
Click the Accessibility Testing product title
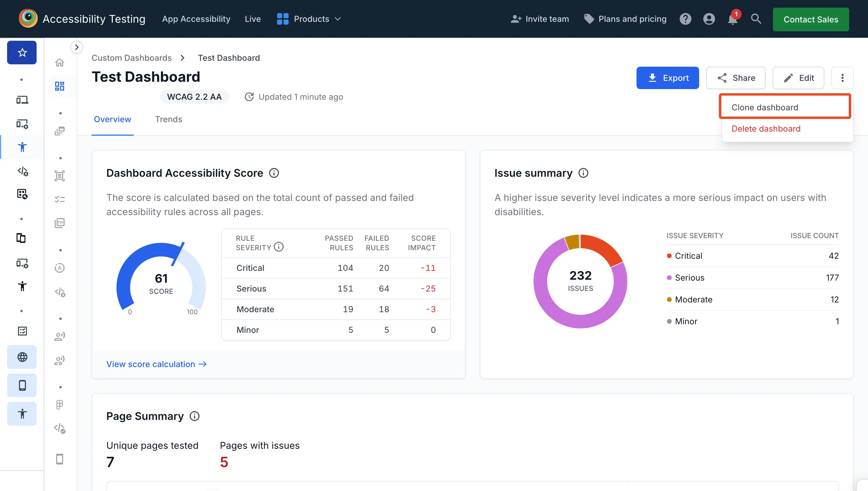(x=94, y=19)
